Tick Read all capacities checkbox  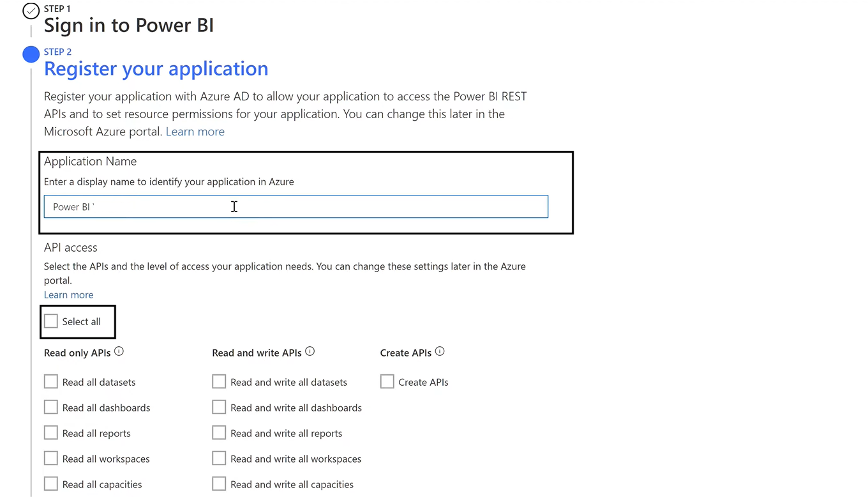[51, 484]
